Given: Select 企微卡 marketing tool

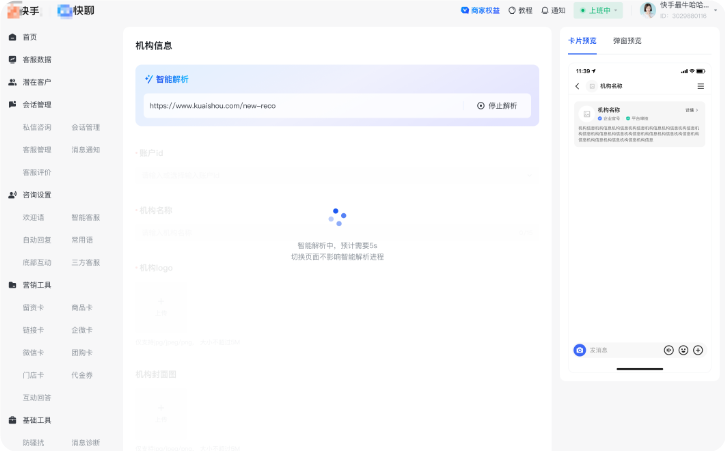Looking at the screenshot, I should pyautogui.click(x=82, y=330).
